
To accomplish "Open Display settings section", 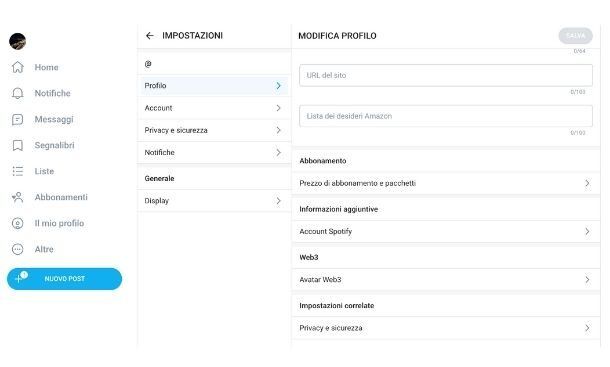I will [213, 201].
